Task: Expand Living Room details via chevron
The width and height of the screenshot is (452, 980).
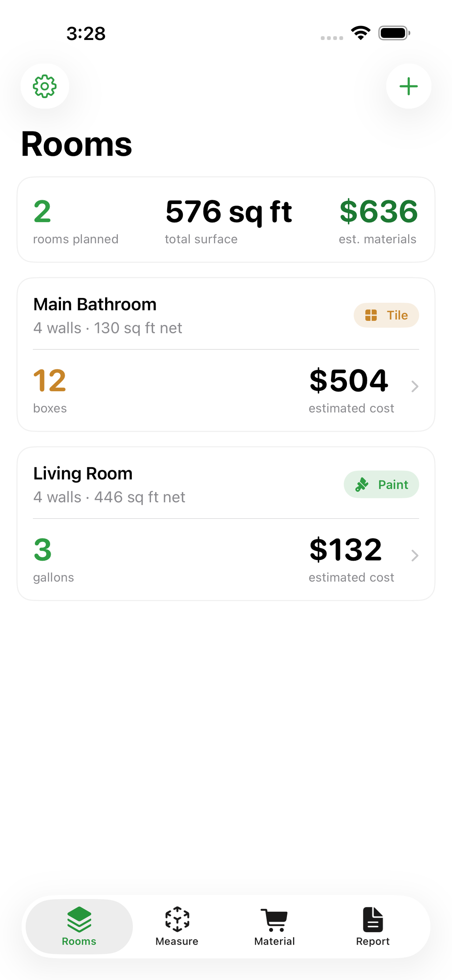Action: [x=415, y=556]
